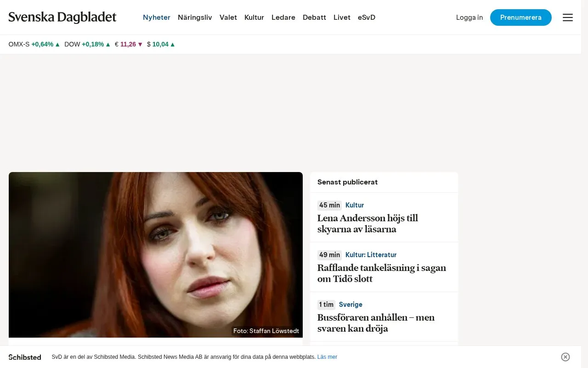The height and width of the screenshot is (368, 588).
Task: Click the '1 tim' timestamp
Action: [326, 305]
